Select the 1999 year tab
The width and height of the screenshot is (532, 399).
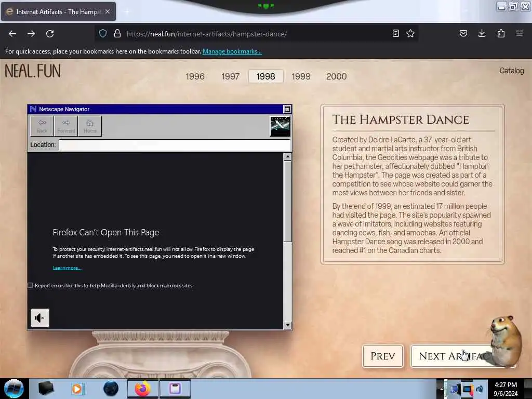coord(301,76)
